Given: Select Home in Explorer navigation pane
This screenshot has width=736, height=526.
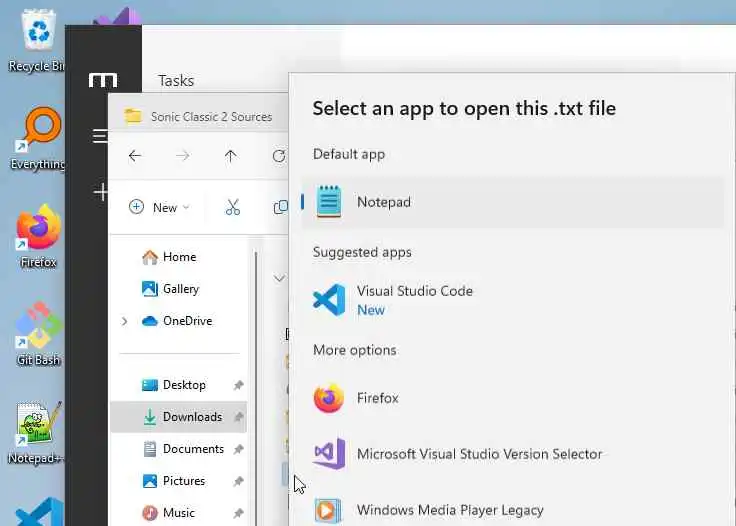Looking at the screenshot, I should 178,257.
